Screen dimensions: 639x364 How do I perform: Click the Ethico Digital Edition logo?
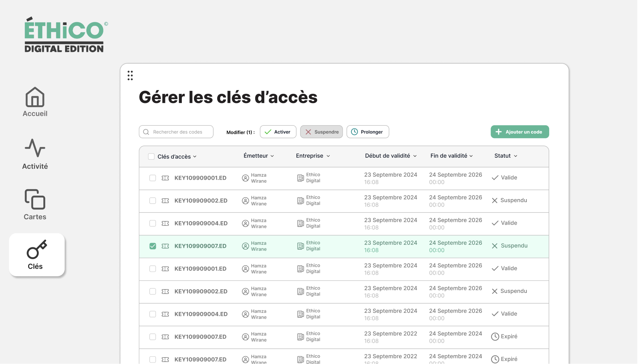65,34
